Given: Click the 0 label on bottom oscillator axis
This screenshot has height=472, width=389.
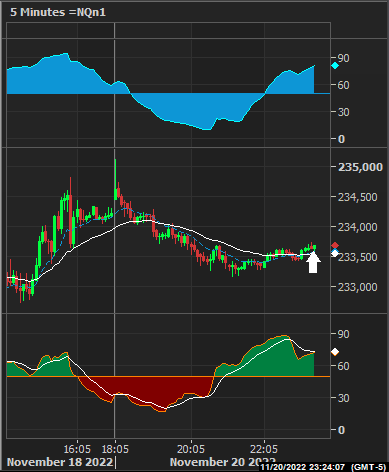Looking at the screenshot, I should coord(341,430).
